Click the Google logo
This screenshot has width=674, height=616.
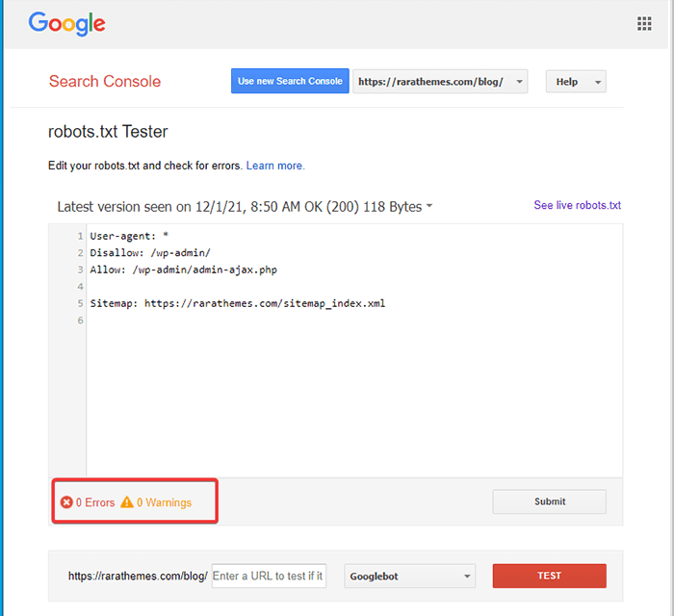click(x=66, y=24)
